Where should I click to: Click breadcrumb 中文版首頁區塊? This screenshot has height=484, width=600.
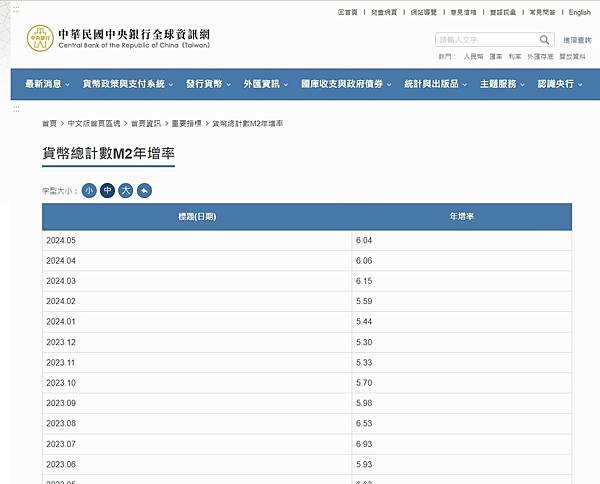click(x=94, y=123)
